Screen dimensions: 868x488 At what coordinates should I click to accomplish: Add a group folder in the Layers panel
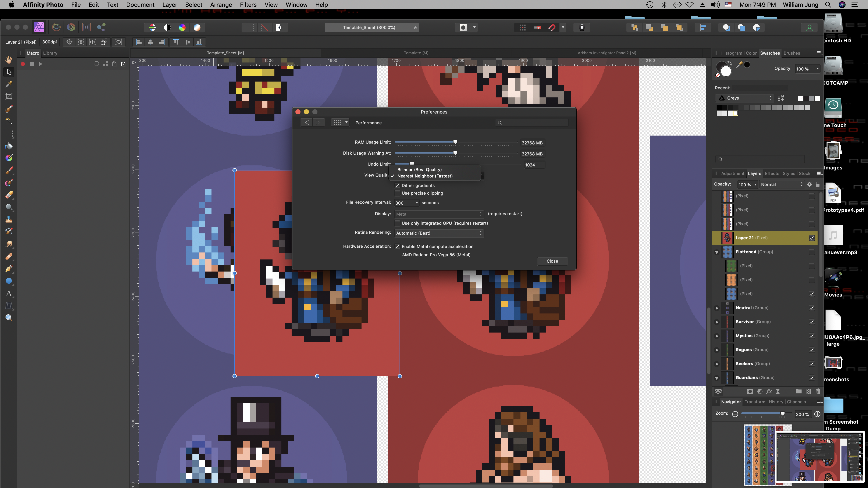point(798,391)
